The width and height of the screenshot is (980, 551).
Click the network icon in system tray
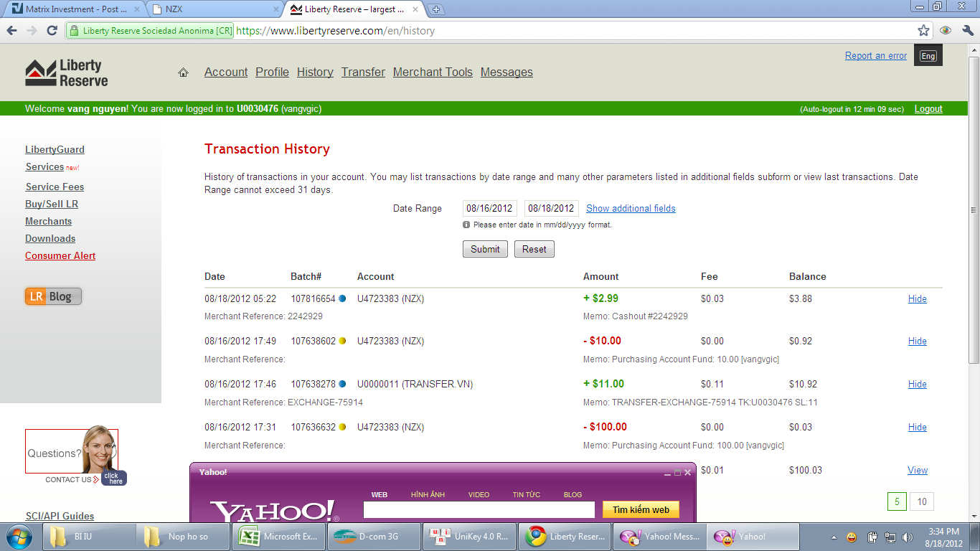point(890,537)
